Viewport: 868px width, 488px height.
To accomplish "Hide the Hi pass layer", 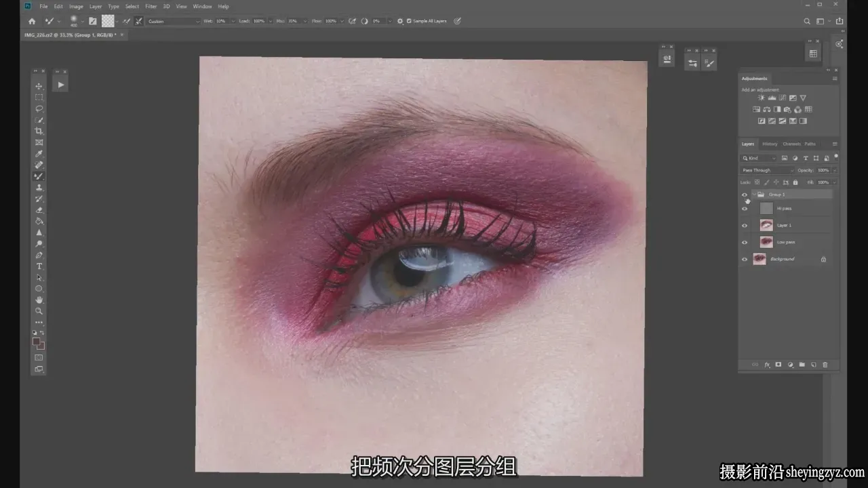I will (x=745, y=209).
